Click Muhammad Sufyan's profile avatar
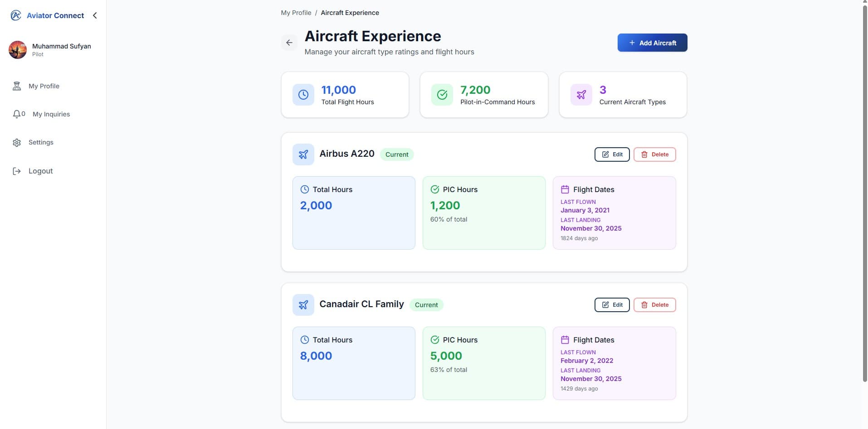868x429 pixels. [17, 50]
